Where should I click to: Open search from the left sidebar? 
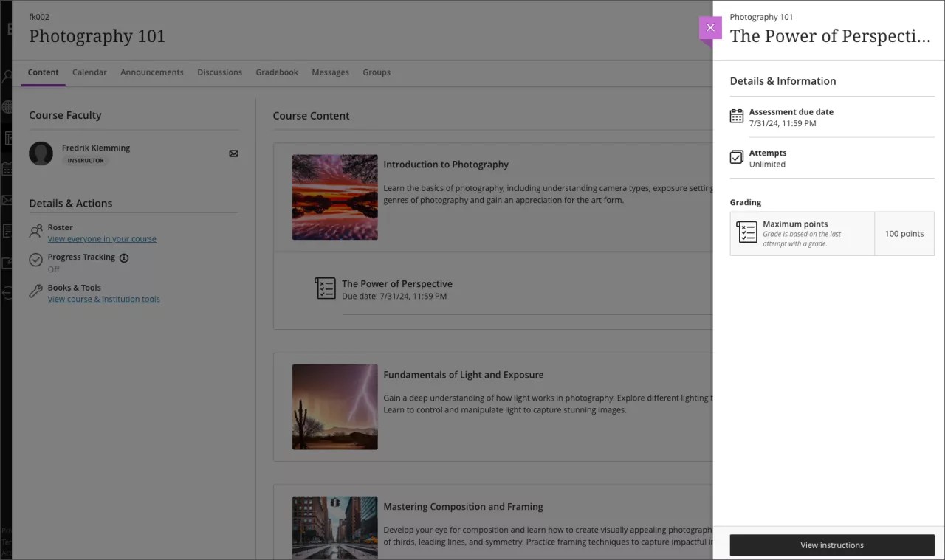(x=9, y=76)
